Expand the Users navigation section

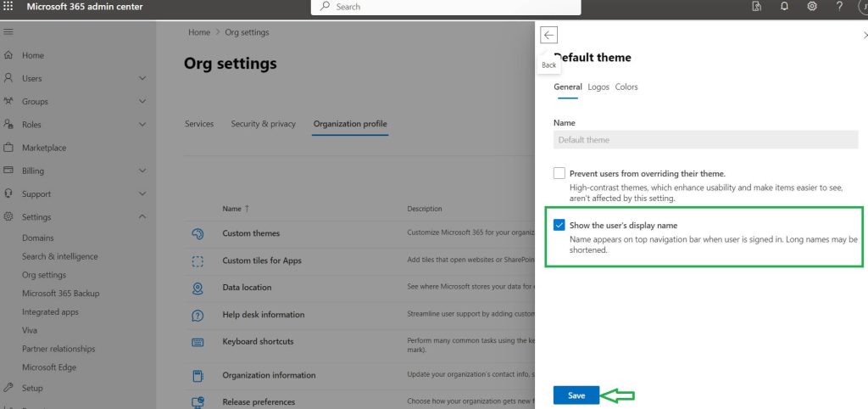pos(142,78)
